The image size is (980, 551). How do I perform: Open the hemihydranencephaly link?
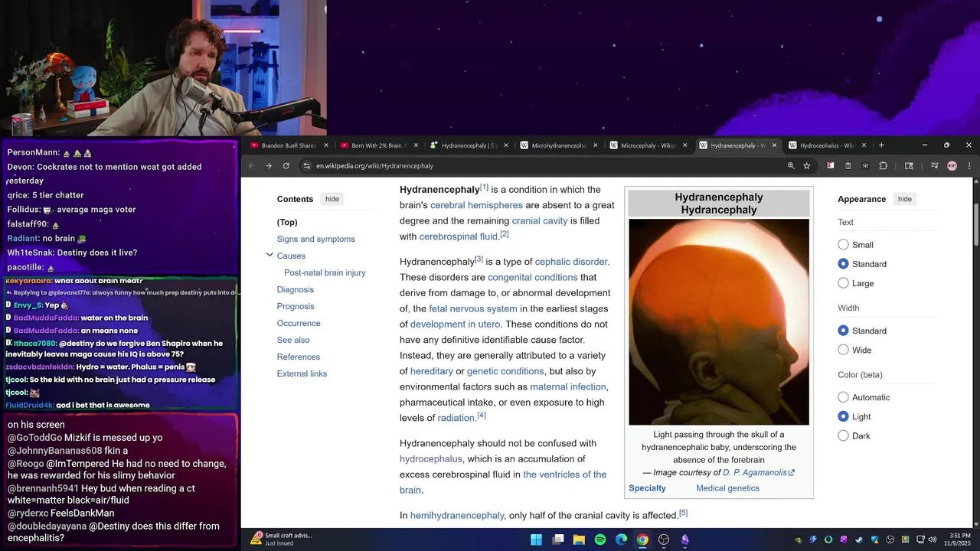pyautogui.click(x=457, y=516)
